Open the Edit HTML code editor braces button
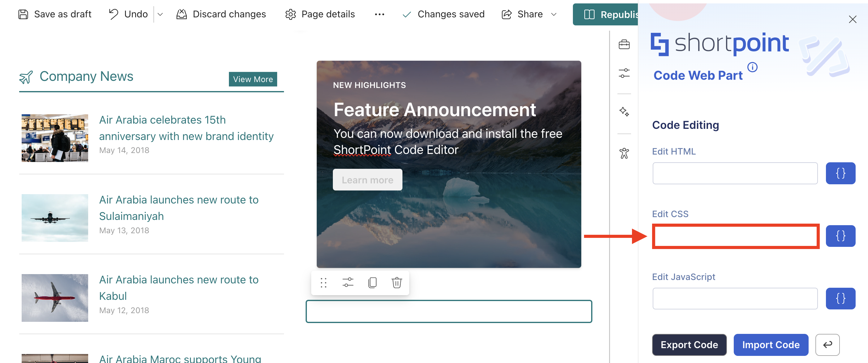 [x=840, y=173]
